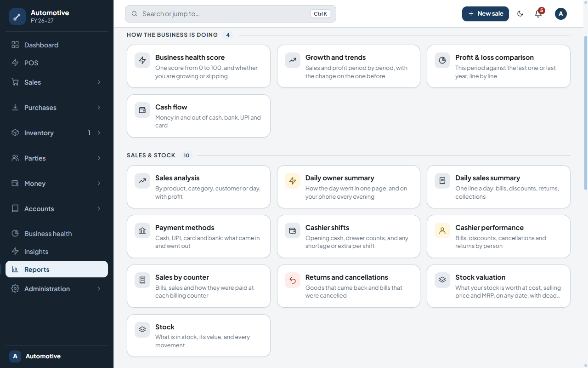This screenshot has height=368, width=588.
Task: Click the Returns and cancellations undo icon
Action: pos(293,280)
